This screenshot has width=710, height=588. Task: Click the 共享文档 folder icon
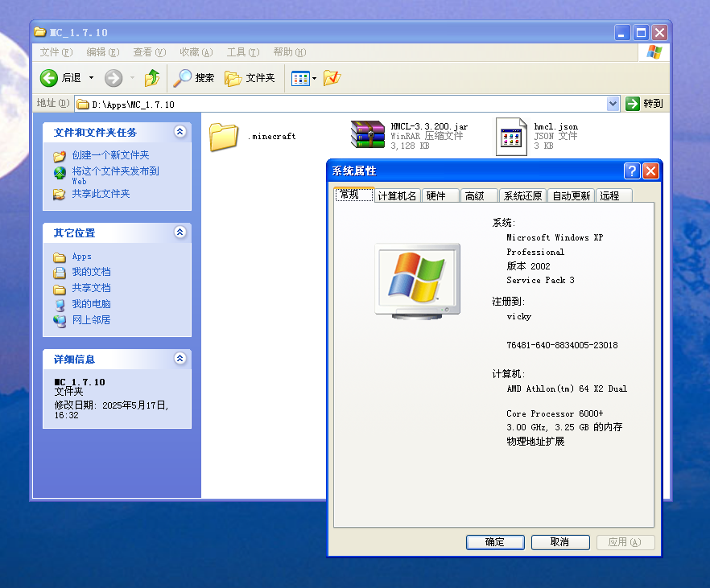pyautogui.click(x=60, y=289)
